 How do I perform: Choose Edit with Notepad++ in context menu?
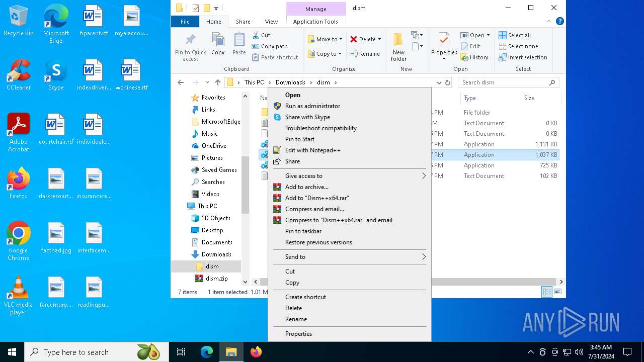350,150
